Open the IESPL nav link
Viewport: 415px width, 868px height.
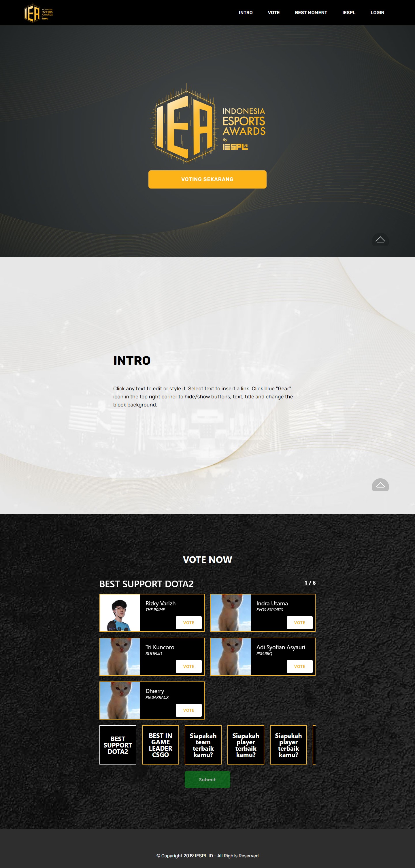349,12
